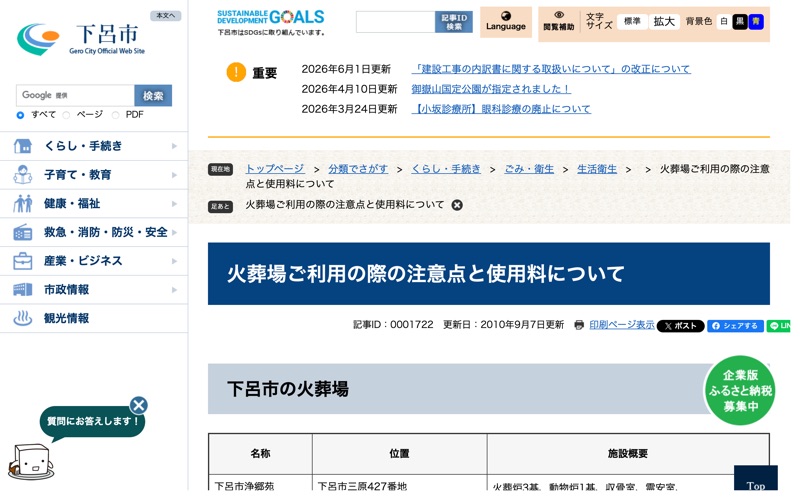This screenshot has height=500, width=800.
Task: Expand the 産業・ビジネス menu arrow
Action: click(174, 261)
